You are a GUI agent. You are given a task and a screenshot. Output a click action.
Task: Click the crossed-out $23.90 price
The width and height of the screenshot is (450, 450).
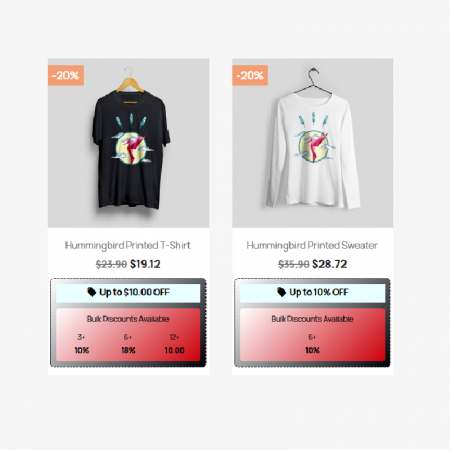(111, 264)
